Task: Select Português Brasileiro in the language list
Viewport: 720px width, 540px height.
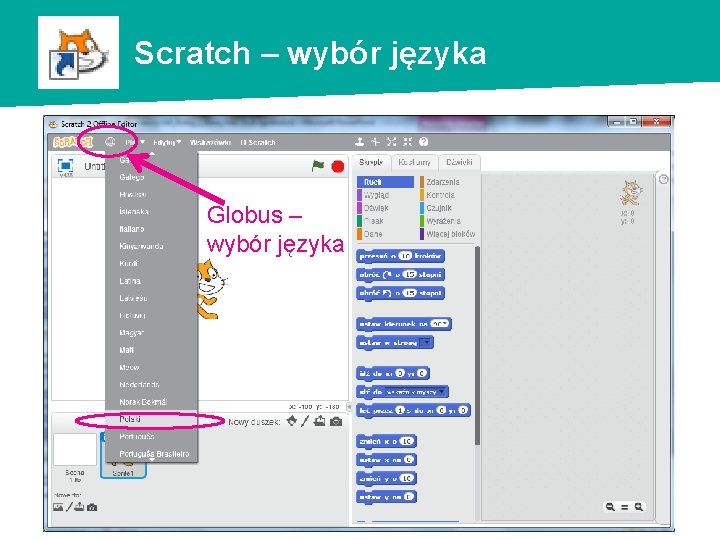Action: [x=152, y=454]
